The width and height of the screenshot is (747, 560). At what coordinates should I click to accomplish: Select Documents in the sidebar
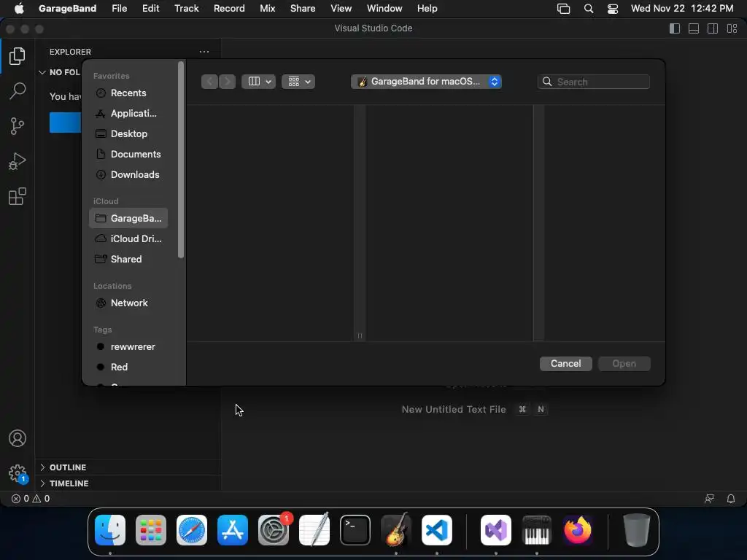128,155
